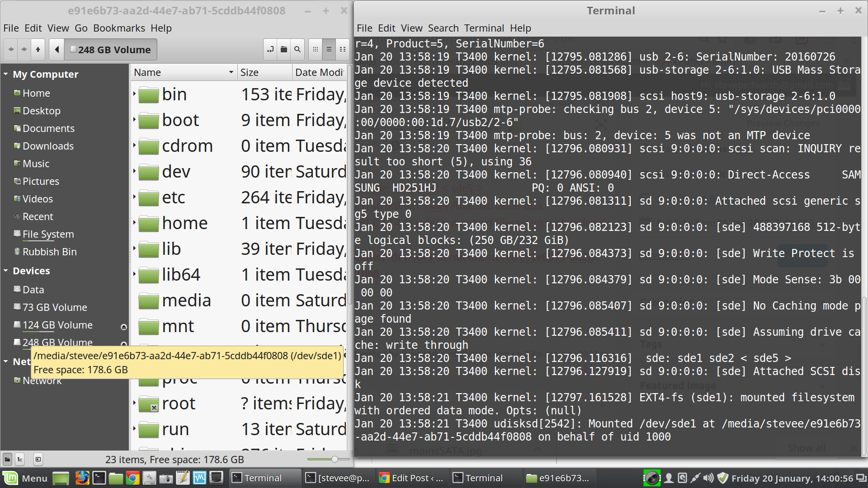Open the screenshot camera launcher in panel
This screenshot has height=488, width=868.
coord(166,478)
